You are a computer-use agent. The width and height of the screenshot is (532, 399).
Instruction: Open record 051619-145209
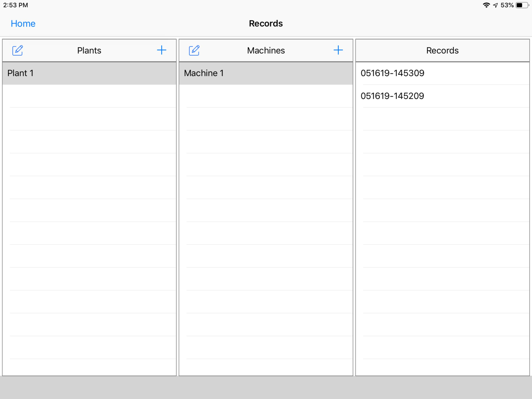(442, 96)
